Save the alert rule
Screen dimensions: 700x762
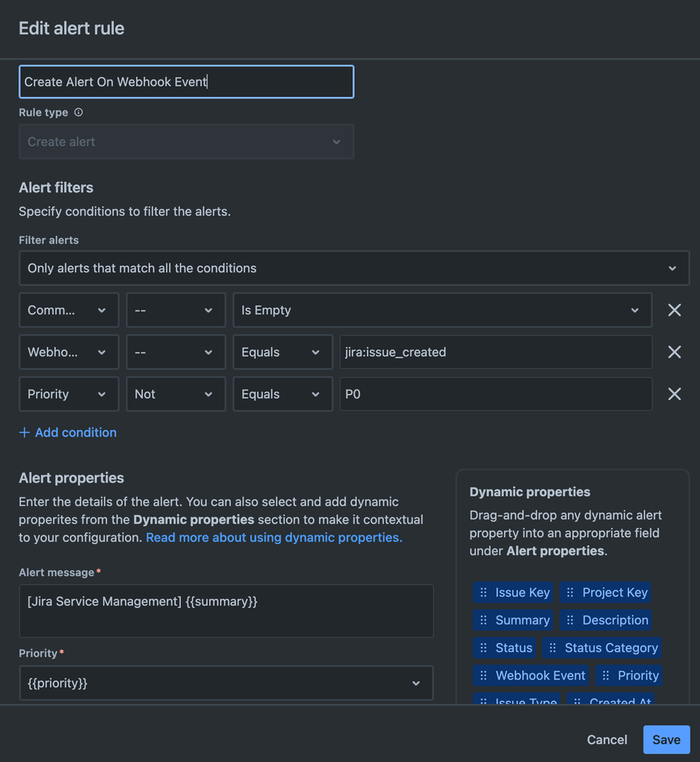[666, 740]
